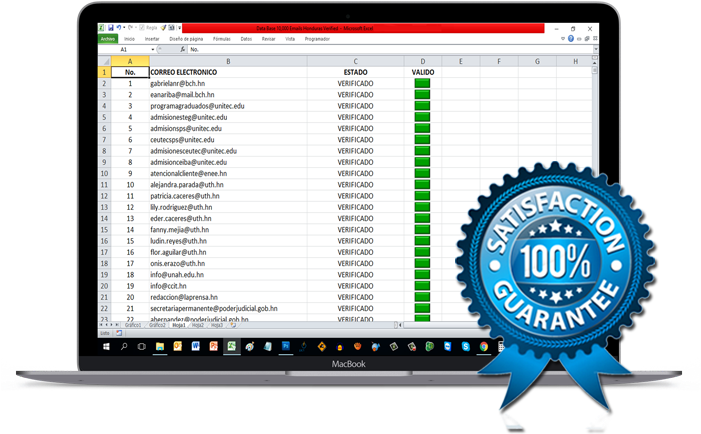Click the taskbar search magnifier icon
The image size is (701, 434).
point(124,346)
